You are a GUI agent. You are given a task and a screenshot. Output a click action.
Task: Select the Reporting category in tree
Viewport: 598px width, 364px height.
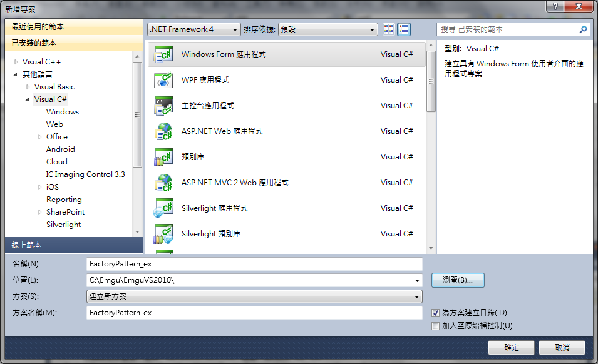coord(64,200)
